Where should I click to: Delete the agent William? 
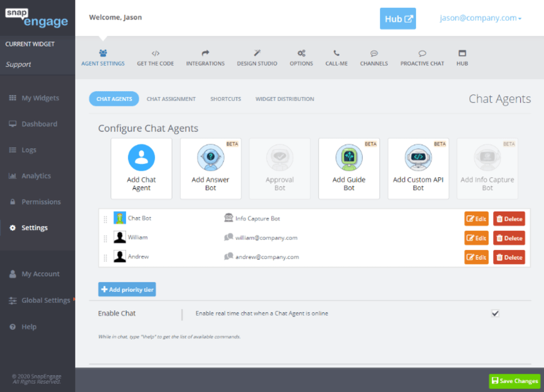[509, 238]
